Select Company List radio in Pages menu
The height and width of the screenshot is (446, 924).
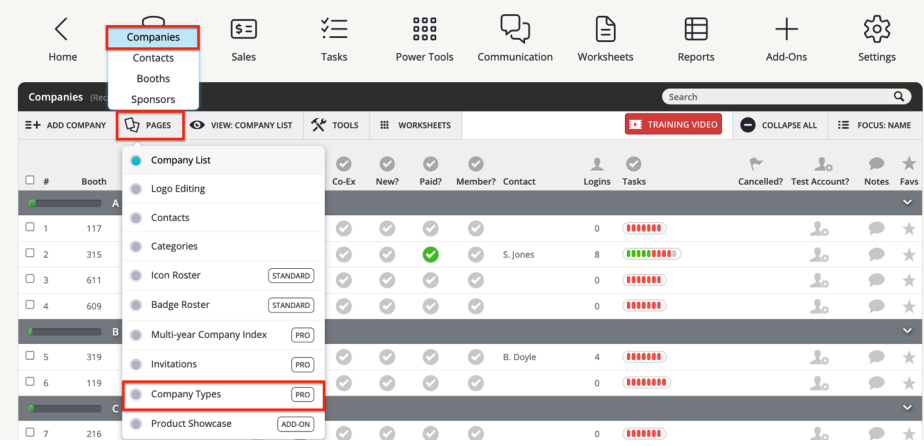(x=136, y=160)
